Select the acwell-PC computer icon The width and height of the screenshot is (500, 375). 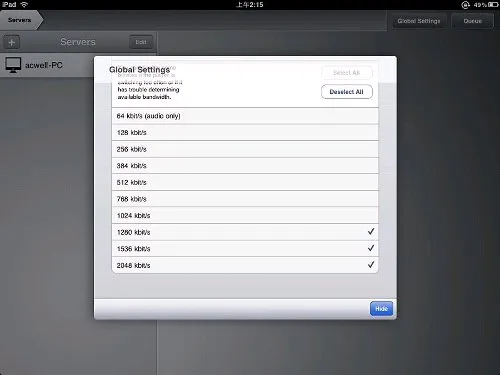(x=13, y=65)
